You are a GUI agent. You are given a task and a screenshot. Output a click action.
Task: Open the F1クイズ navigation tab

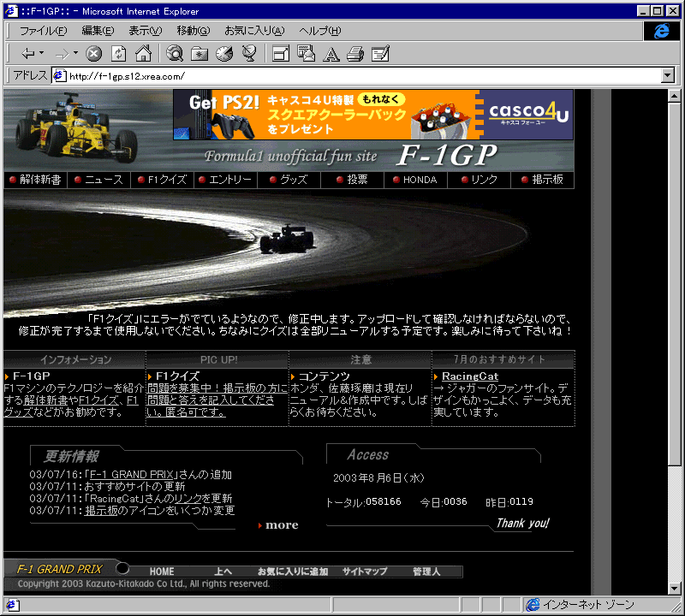162,180
